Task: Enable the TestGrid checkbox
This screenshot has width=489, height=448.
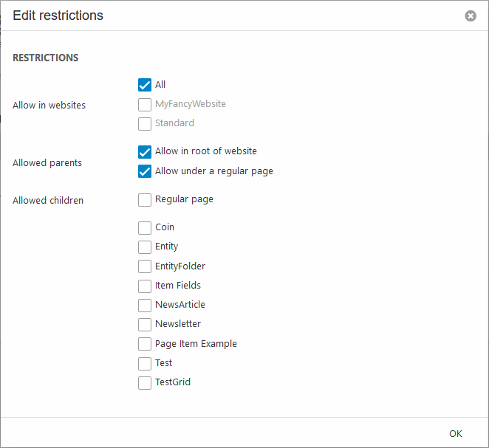Action: coord(145,382)
